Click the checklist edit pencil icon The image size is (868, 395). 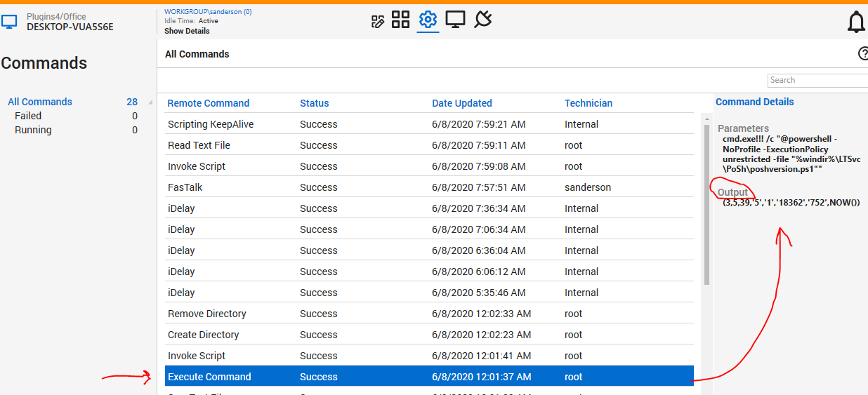coord(378,21)
